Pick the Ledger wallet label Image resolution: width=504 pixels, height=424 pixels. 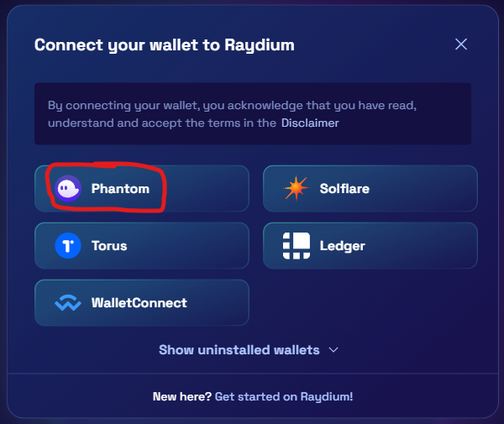[343, 246]
